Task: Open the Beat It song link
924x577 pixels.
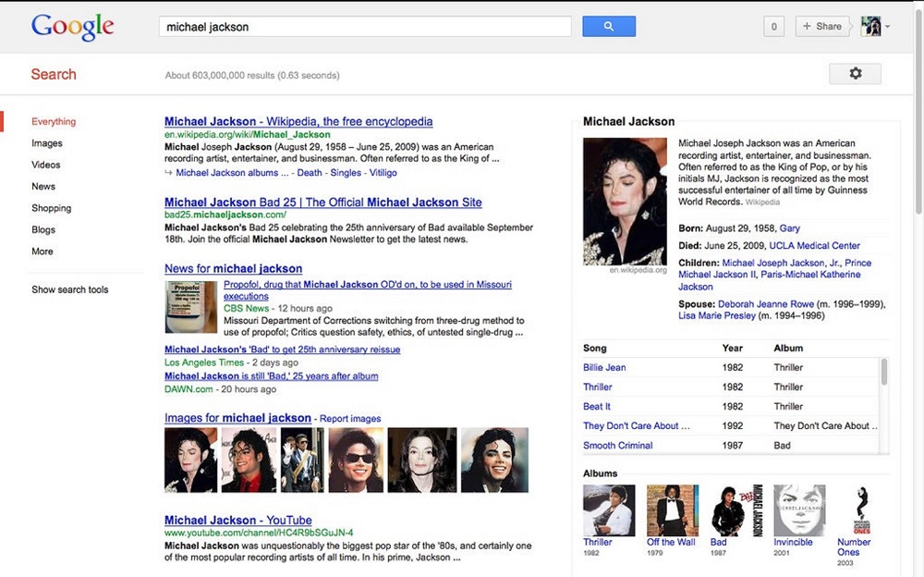Action: coord(596,407)
